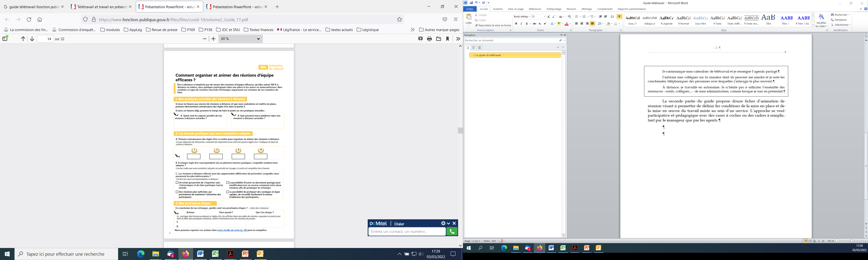Click the sort A-Z icon in Word
868x260 pixels.
[x=612, y=17]
